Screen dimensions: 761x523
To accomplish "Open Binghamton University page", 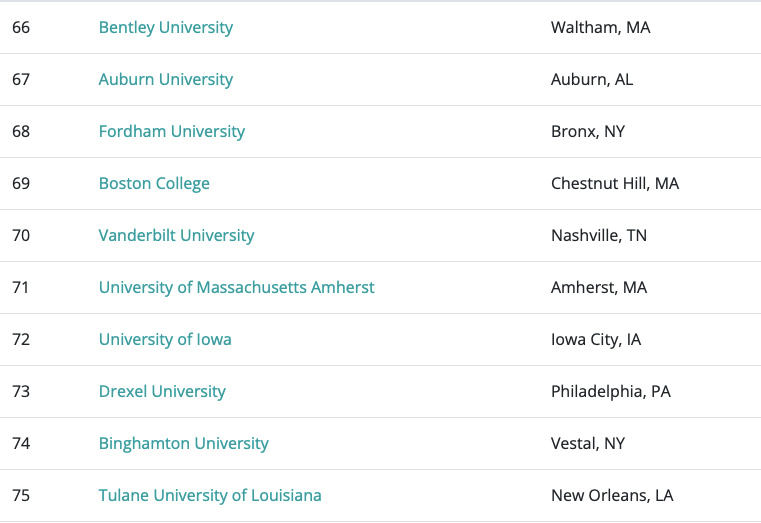I will [183, 444].
